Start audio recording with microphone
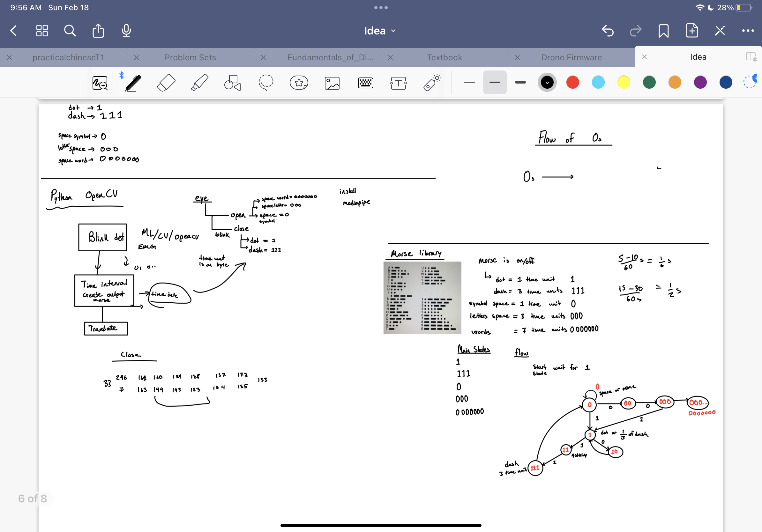 126,31
